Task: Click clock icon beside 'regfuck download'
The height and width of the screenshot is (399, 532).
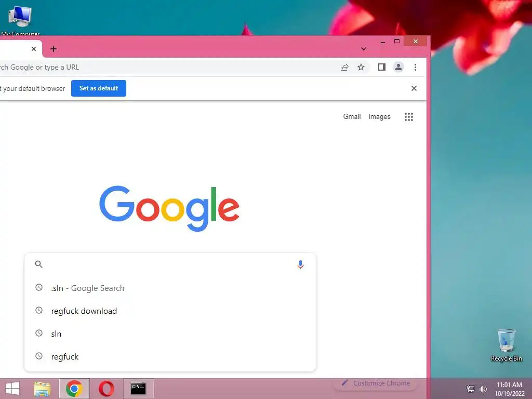Action: coord(39,310)
